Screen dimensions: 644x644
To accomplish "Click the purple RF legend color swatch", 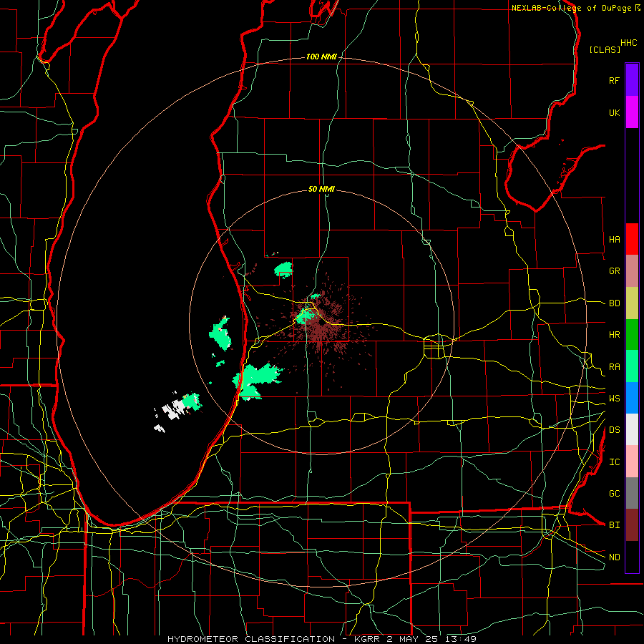I will [x=632, y=80].
